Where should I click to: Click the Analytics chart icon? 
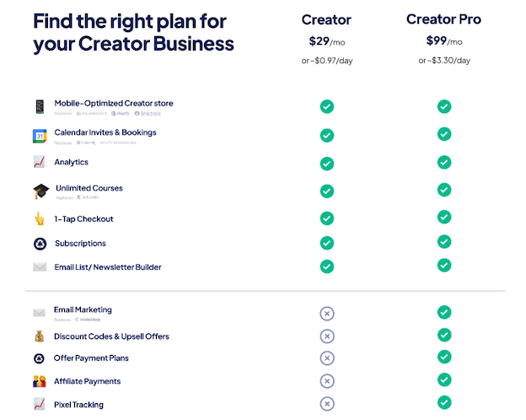(x=40, y=162)
